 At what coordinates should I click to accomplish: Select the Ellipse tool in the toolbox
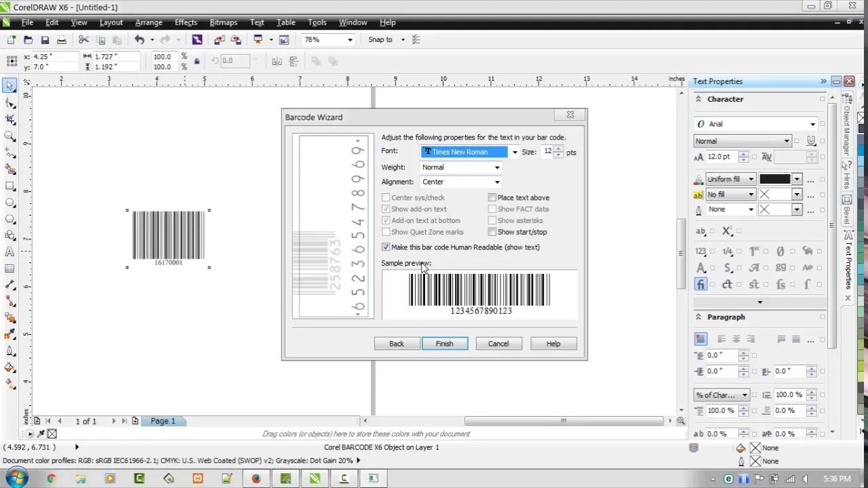click(x=9, y=203)
